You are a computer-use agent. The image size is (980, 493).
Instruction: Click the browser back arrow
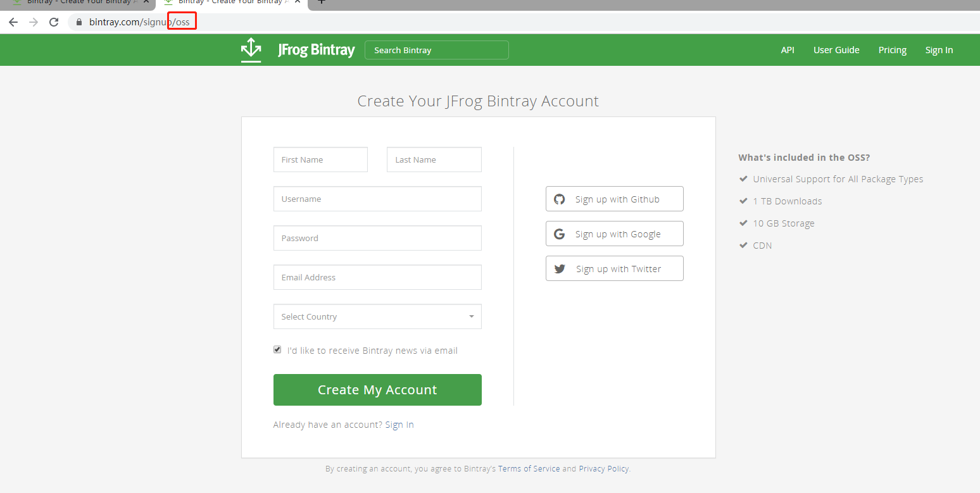click(13, 22)
